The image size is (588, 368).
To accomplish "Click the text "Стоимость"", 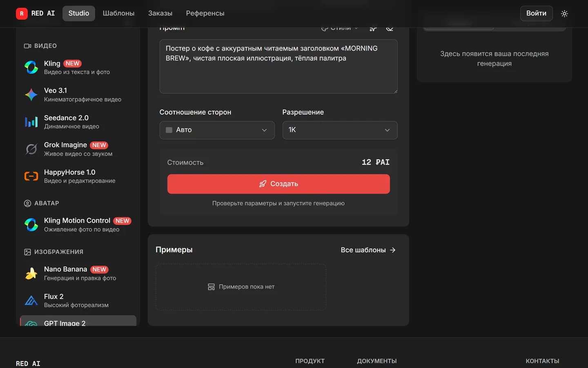I will (x=185, y=162).
